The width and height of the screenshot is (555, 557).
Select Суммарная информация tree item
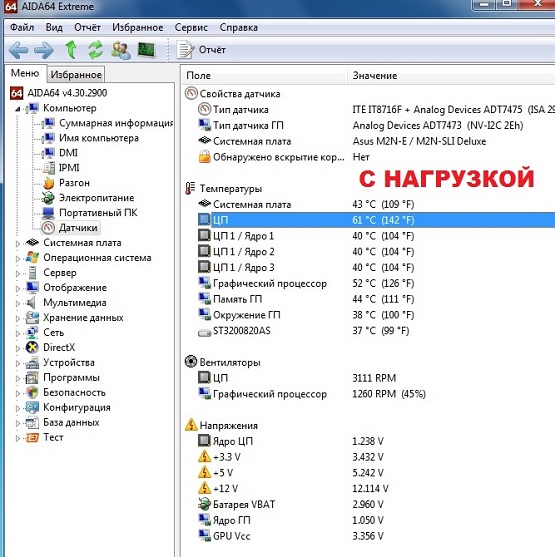coord(116,123)
